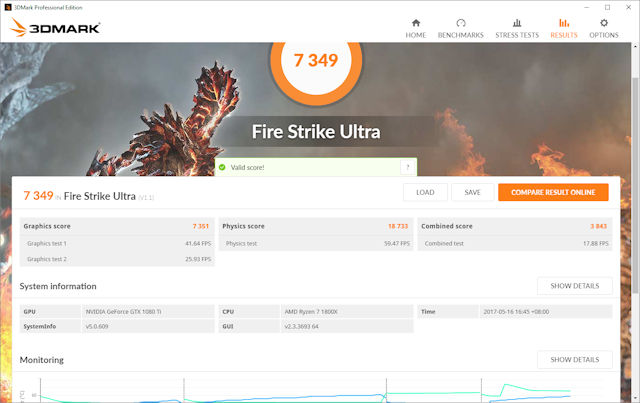Screen dimensions: 640x403
Task: Open the valid score help question mark
Action: point(407,167)
